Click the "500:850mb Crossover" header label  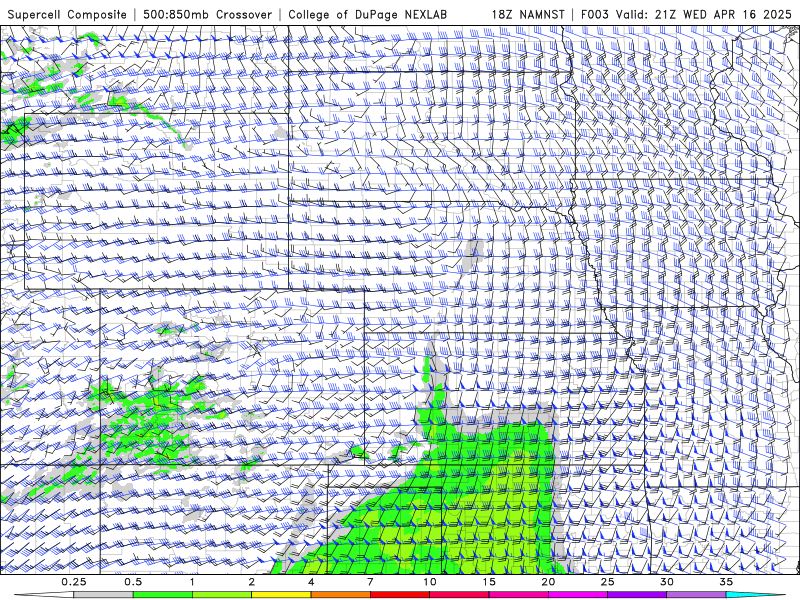point(208,15)
